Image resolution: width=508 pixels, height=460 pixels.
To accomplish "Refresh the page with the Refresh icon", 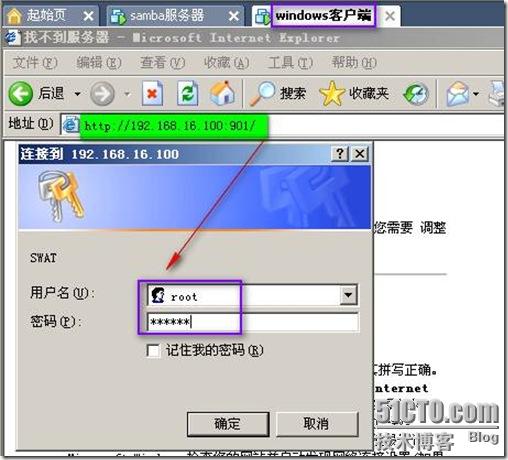I will point(187,93).
